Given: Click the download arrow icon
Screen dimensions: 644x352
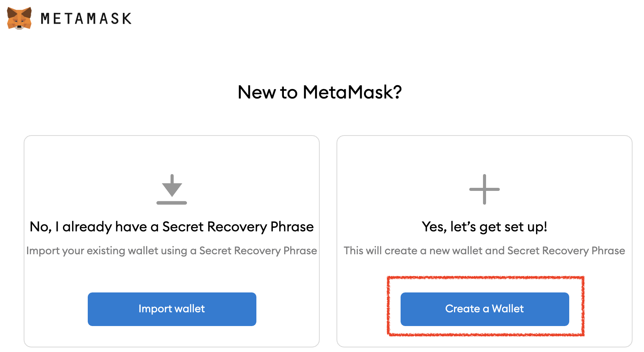Looking at the screenshot, I should coord(172,187).
